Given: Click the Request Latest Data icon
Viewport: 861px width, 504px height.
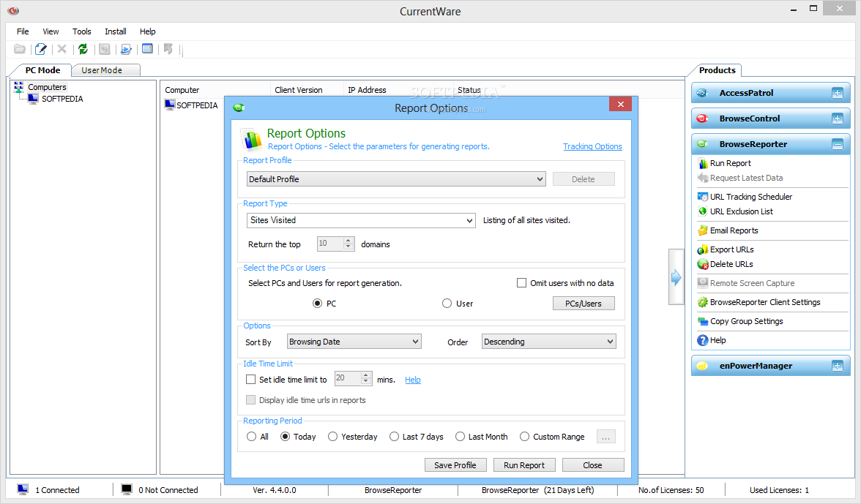Looking at the screenshot, I should point(703,178).
